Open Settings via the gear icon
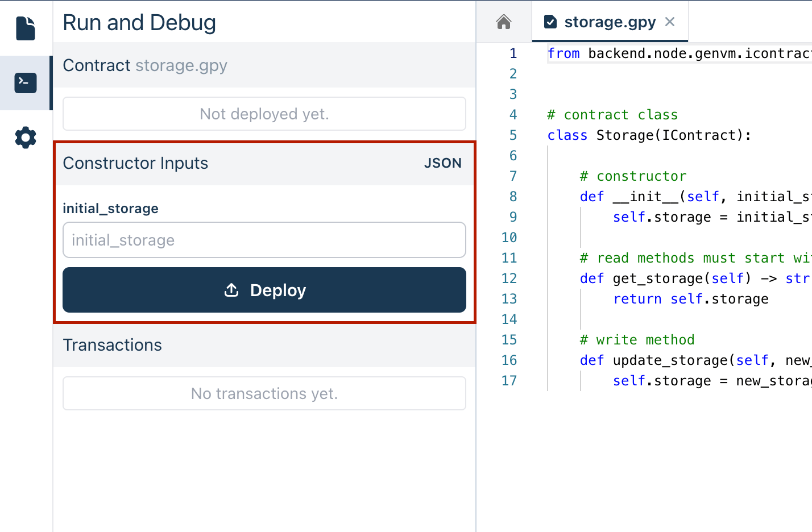Screen dimensions: 812x532 tap(26, 138)
